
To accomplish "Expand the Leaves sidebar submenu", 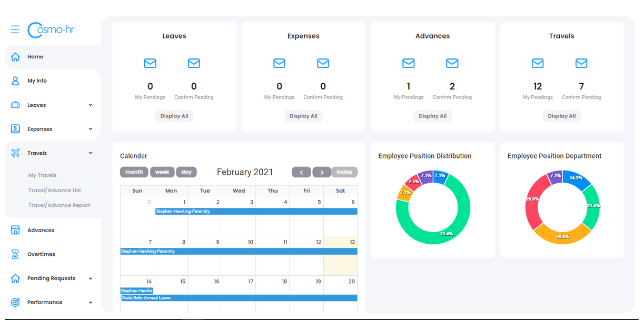I will pos(91,105).
